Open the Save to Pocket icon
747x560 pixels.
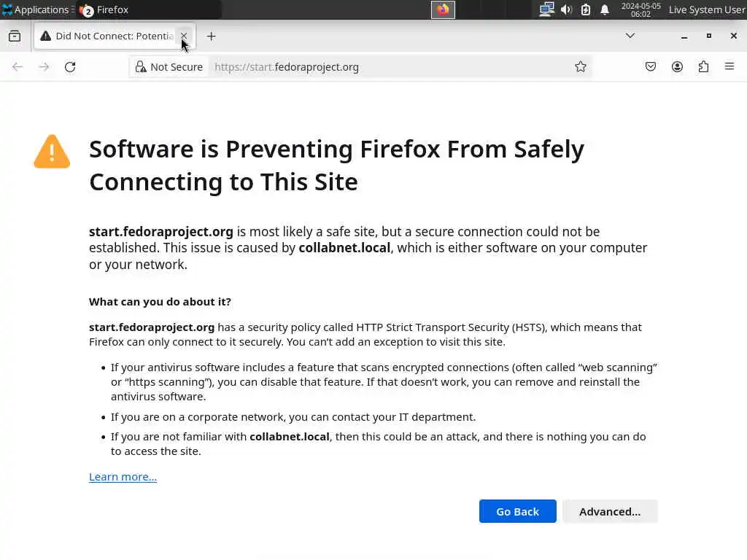pos(651,67)
